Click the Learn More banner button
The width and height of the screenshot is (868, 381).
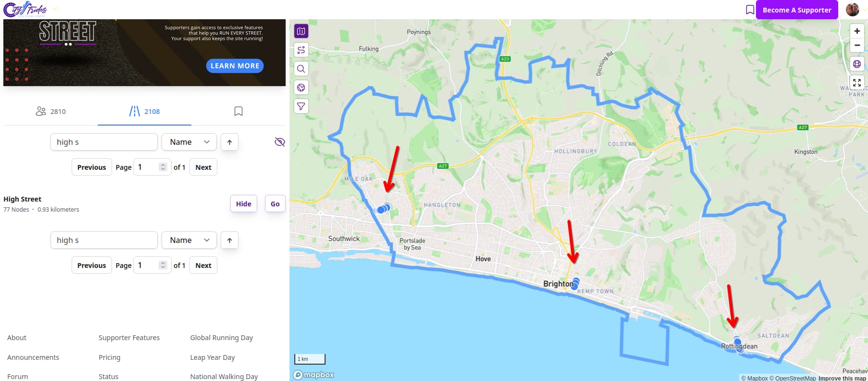pyautogui.click(x=235, y=66)
